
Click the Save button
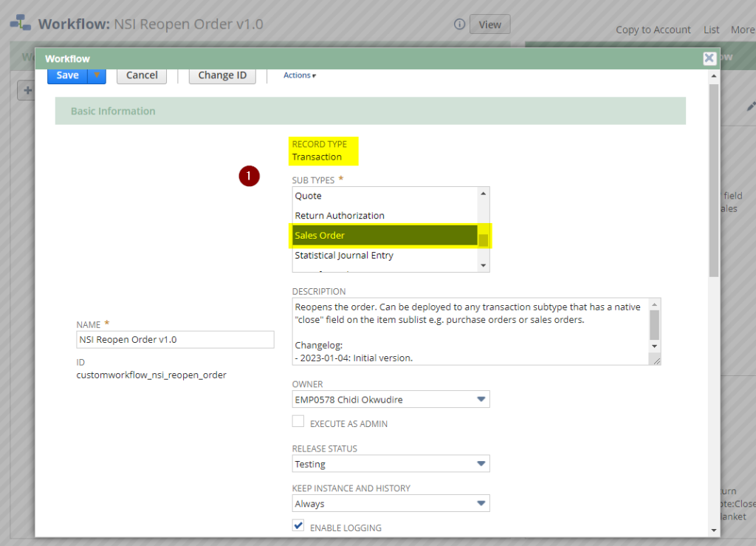[x=67, y=75]
